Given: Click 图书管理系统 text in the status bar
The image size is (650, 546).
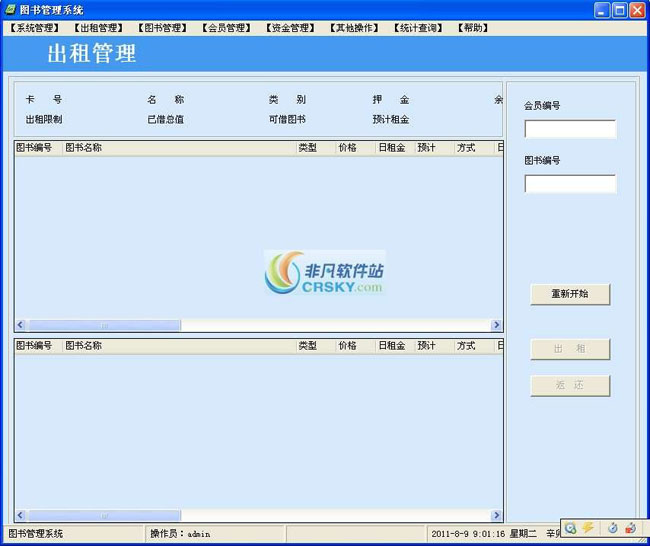Looking at the screenshot, I should [x=36, y=534].
